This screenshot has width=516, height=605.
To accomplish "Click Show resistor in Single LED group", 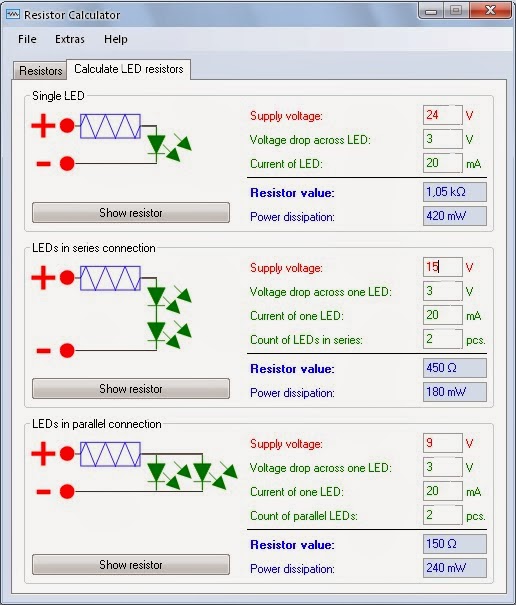I will tap(131, 213).
